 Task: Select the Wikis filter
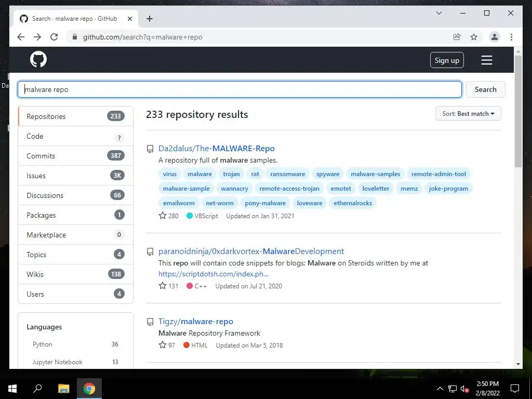pyautogui.click(x=76, y=274)
